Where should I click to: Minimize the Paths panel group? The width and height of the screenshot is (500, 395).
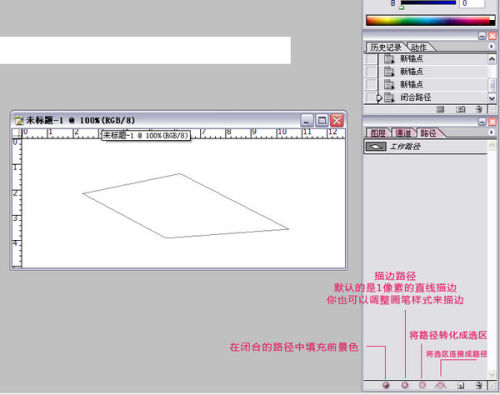point(482,122)
